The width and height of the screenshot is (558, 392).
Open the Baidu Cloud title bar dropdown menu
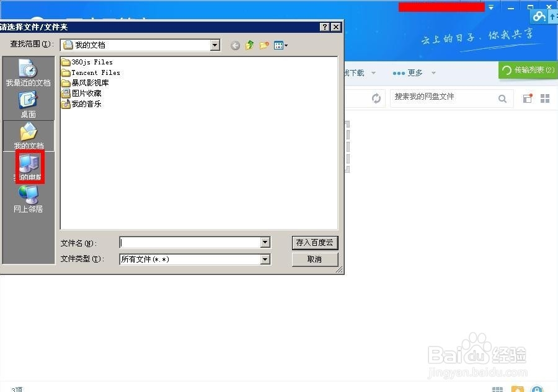point(491,7)
